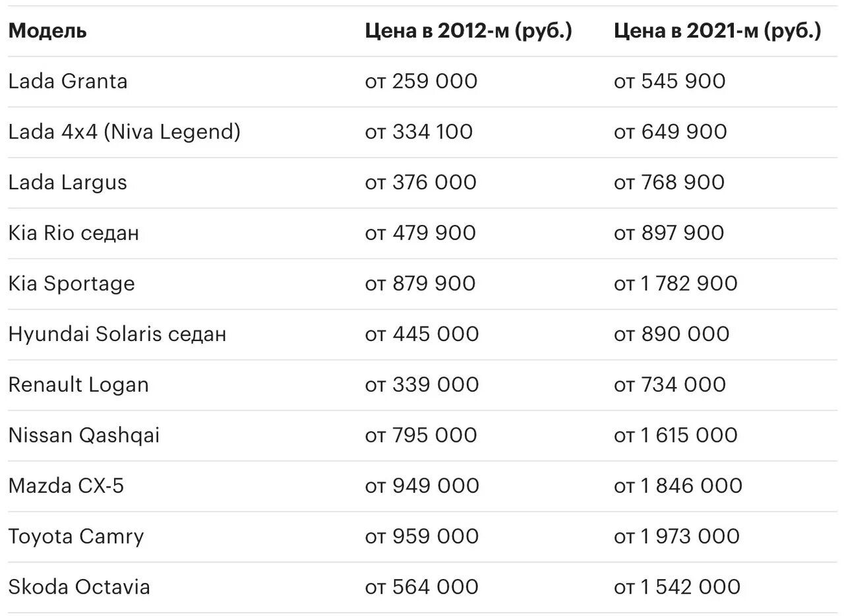The width and height of the screenshot is (844, 616).
Task: Click the 2012 price от 795 000
Action: (x=421, y=435)
